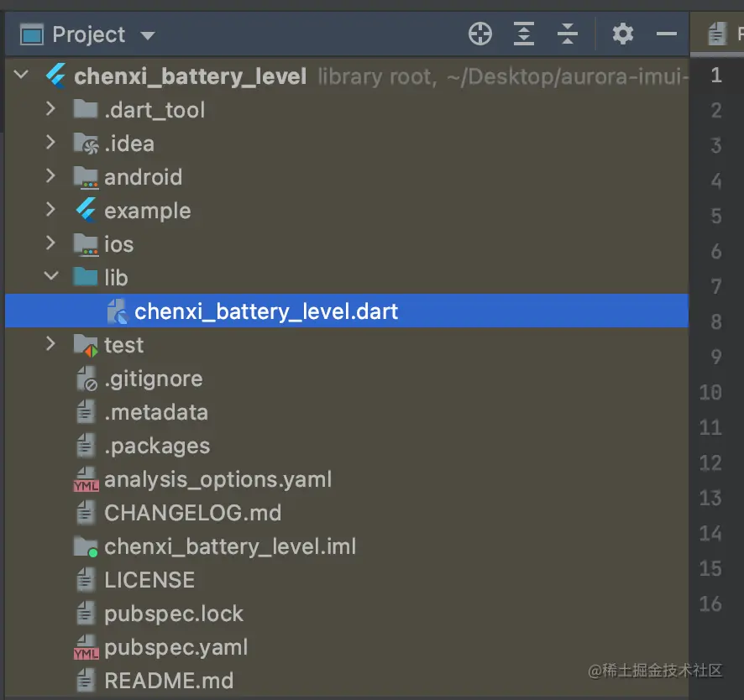The width and height of the screenshot is (744, 700).
Task: Click the android module folder icon
Action: click(86, 178)
